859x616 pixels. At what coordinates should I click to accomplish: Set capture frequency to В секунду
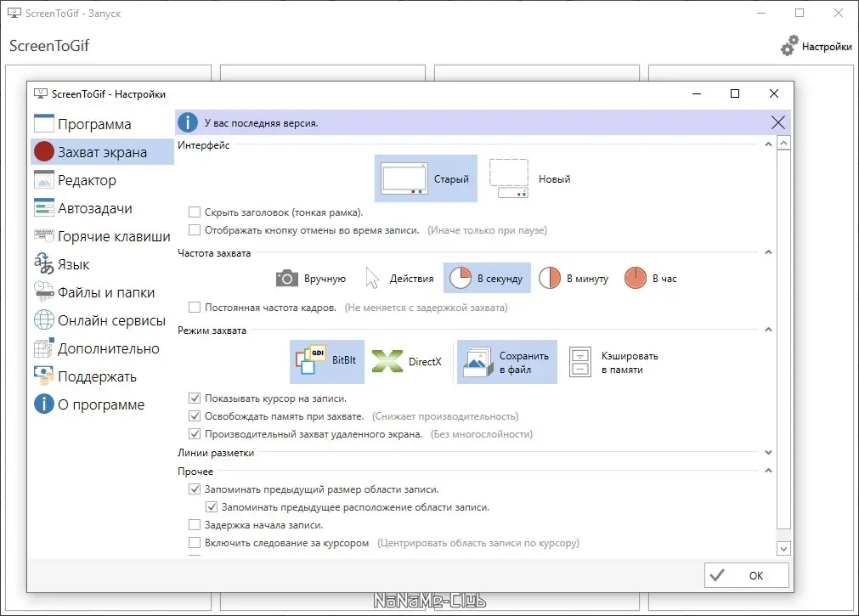point(487,279)
